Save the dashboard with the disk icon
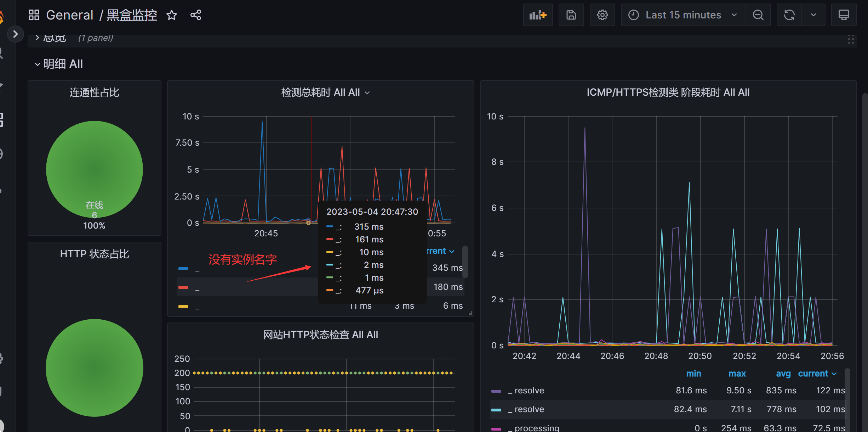Viewport: 868px width, 432px height. pyautogui.click(x=571, y=15)
